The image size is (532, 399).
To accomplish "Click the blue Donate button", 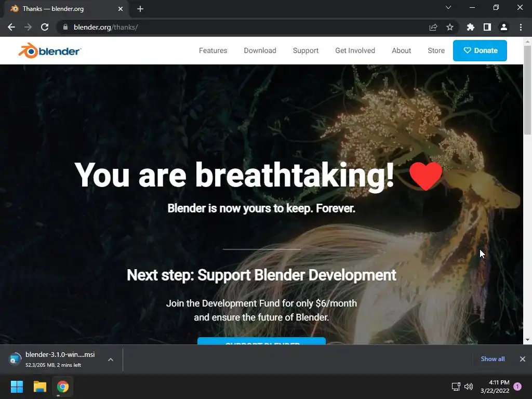I will [x=480, y=50].
